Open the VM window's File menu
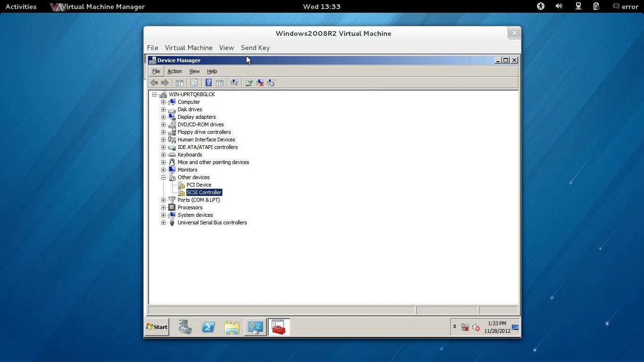The image size is (644, 362). click(152, 48)
